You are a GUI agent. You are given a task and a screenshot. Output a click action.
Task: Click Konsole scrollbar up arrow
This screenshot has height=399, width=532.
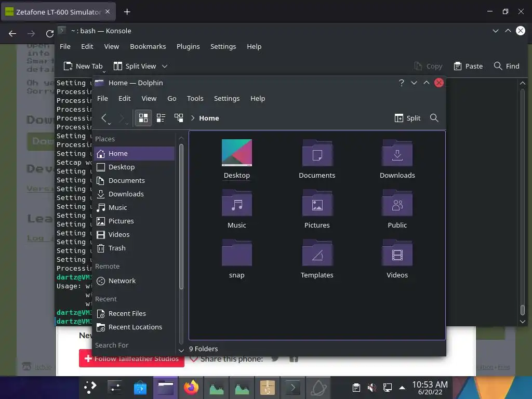[523, 83]
